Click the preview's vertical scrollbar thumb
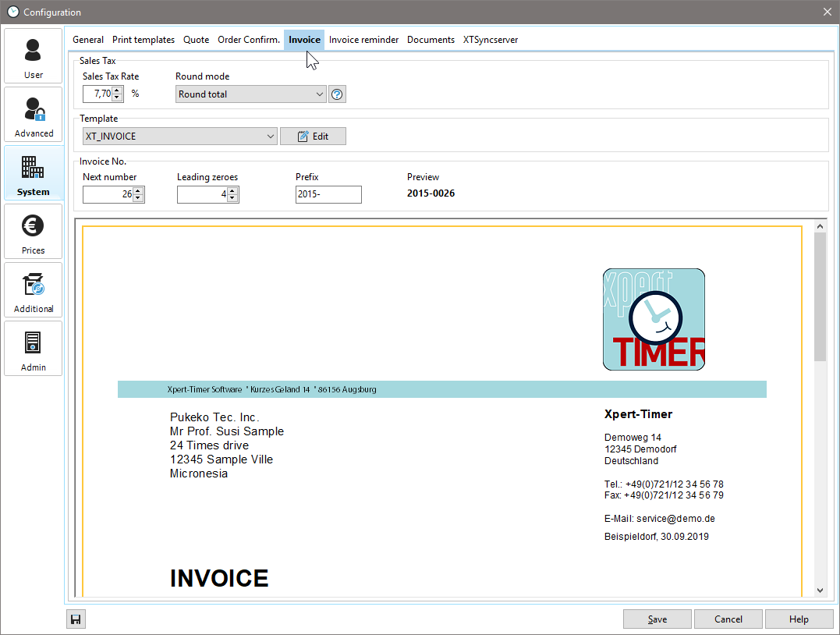The image size is (840, 635). [x=820, y=296]
